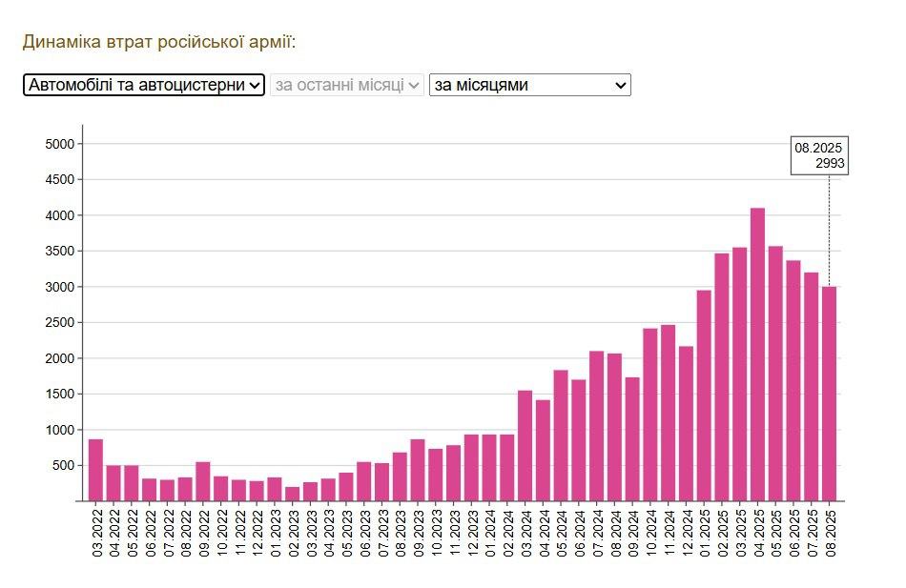Open the 'Автомобілі та автоцистерни' category dropdown
Viewport: 906px width, 588px height.
(x=143, y=85)
